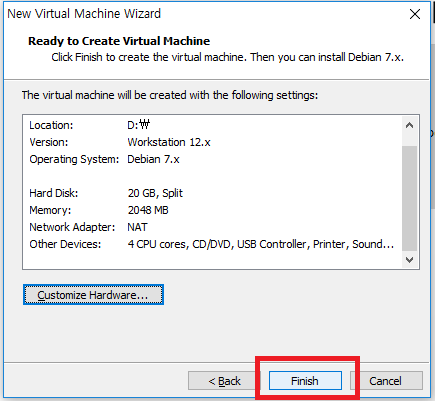Click the Network Adapter: label
This screenshot has width=435, height=401.
(x=72, y=227)
